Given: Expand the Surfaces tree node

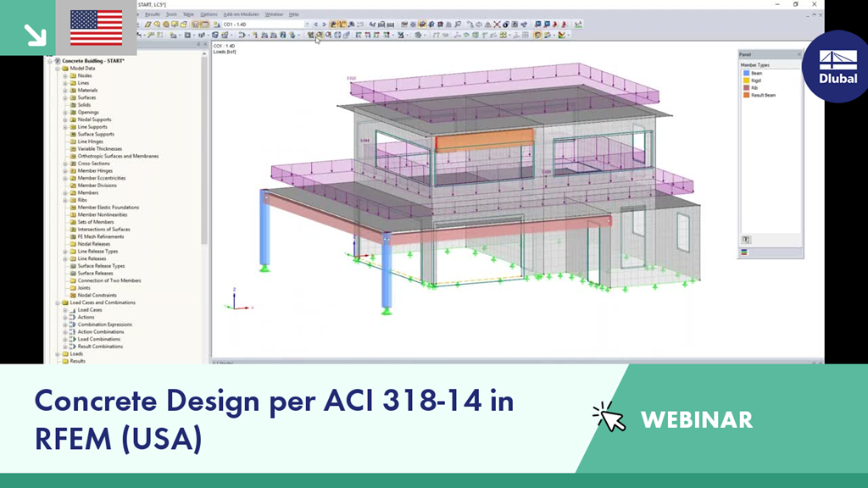Looking at the screenshot, I should 64,98.
